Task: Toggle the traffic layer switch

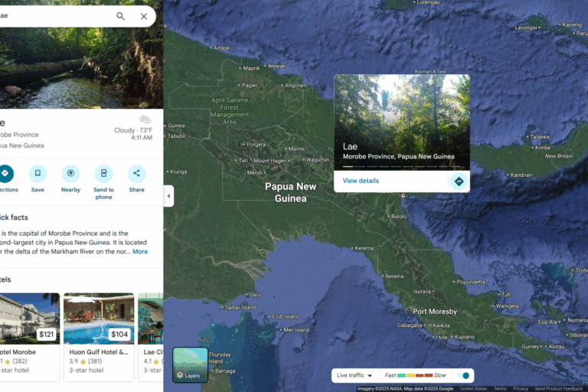Action: tap(463, 375)
